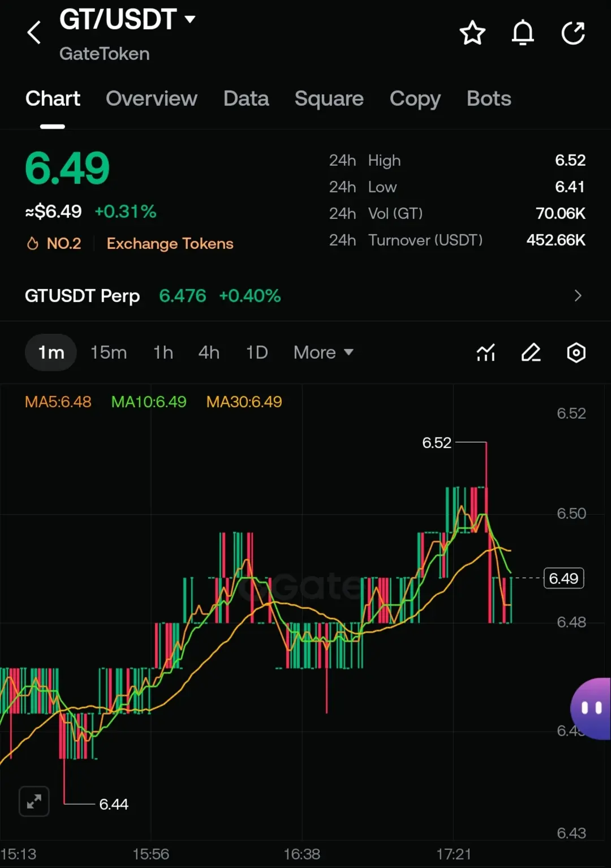
Task: Tap the 15:56 time axis label
Action: [x=150, y=854]
